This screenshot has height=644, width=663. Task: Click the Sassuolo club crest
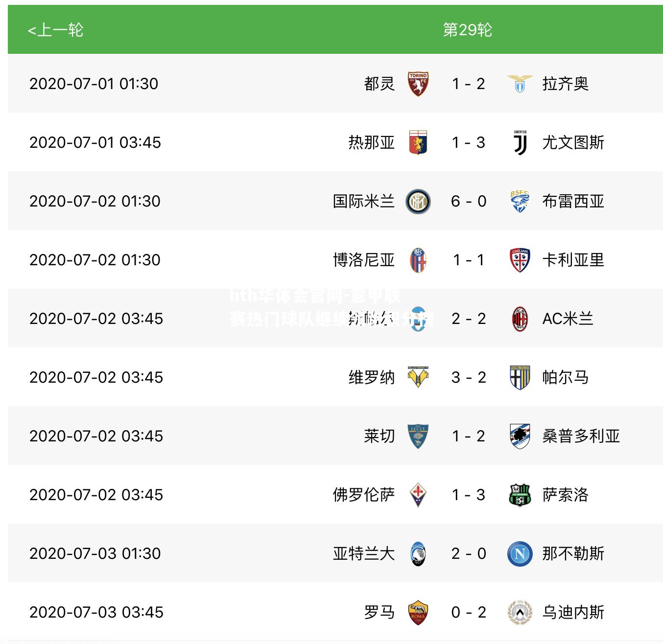520,495
